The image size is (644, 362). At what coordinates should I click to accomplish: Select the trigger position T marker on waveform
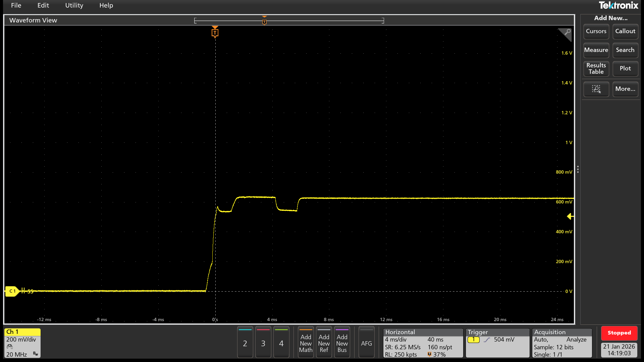215,33
